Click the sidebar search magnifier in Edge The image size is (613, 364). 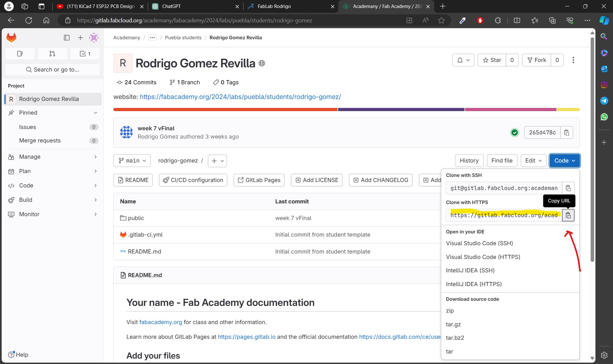(x=604, y=37)
